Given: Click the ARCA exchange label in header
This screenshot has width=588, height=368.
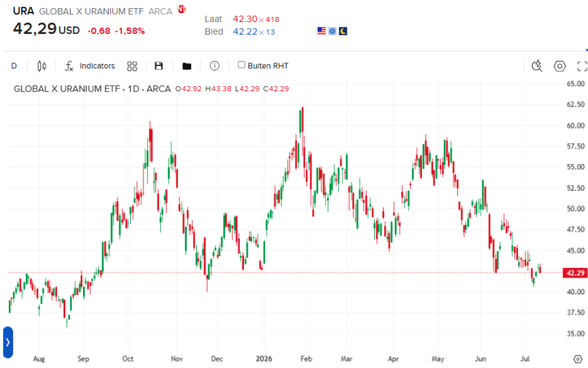Looking at the screenshot, I should tap(160, 12).
